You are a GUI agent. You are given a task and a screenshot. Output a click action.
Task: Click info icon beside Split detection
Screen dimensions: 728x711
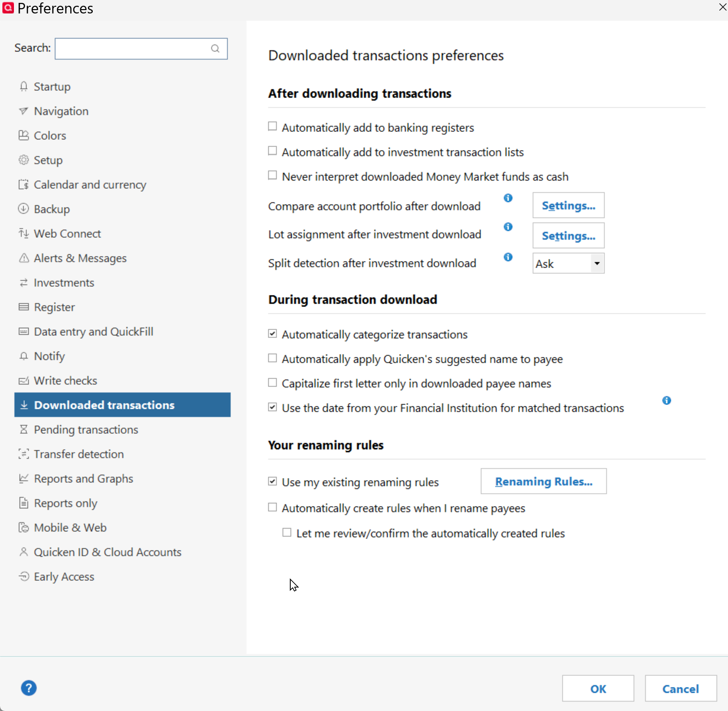coord(508,257)
